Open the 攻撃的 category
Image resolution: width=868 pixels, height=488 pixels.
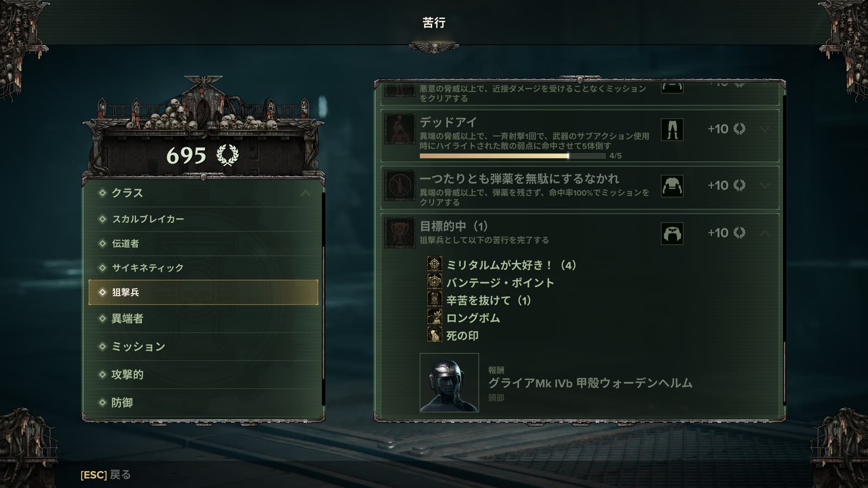[203, 375]
